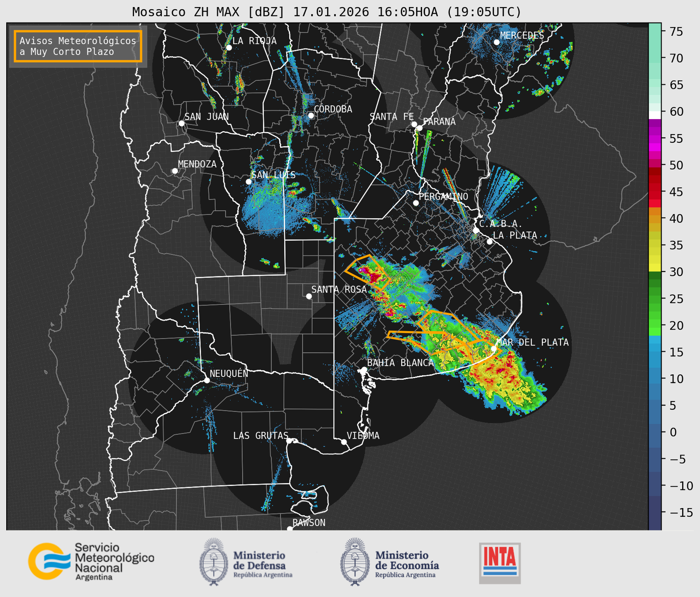Select the LA RIOJA city marker
Screen dimensions: 700x597
pyautogui.click(x=229, y=48)
